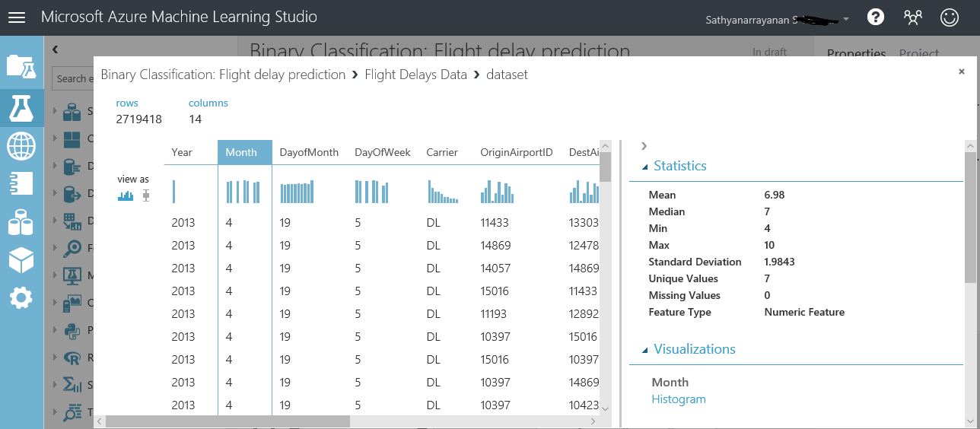Open the community people icon in header

pyautogui.click(x=912, y=17)
